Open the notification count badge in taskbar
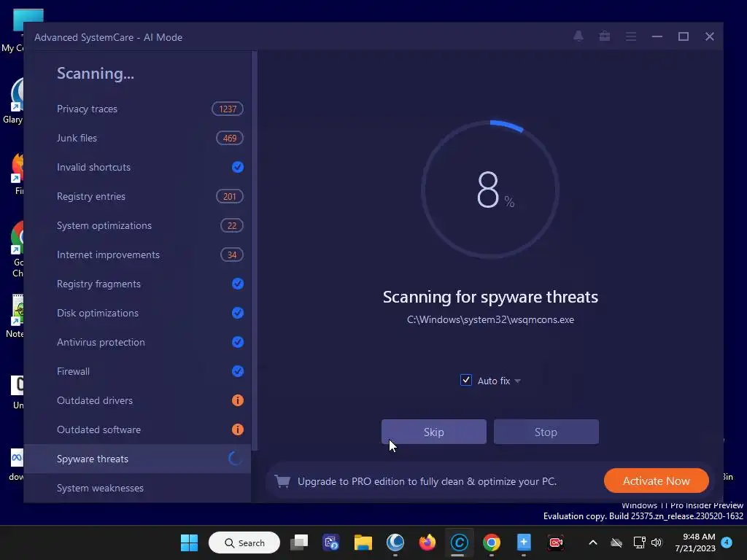This screenshot has height=560, width=747. click(x=727, y=542)
